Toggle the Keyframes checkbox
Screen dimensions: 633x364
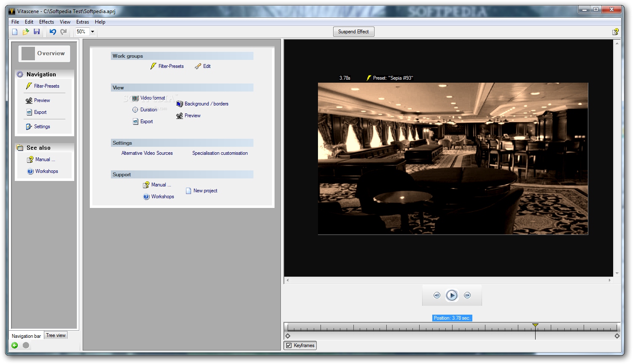point(289,345)
